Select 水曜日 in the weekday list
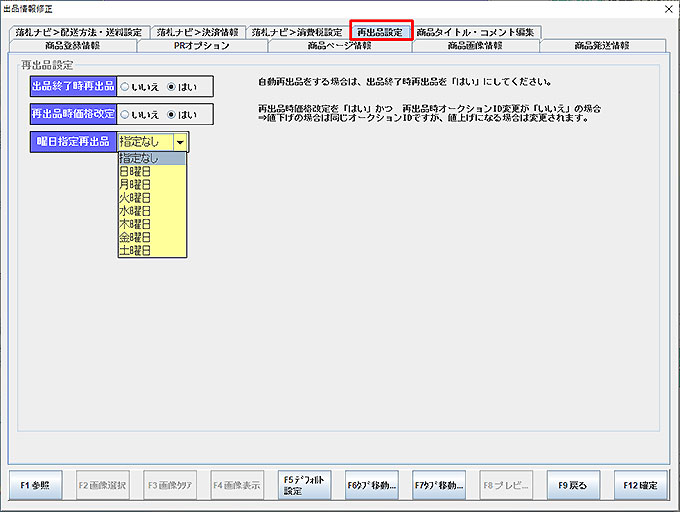This screenshot has height=512, width=680. point(152,211)
